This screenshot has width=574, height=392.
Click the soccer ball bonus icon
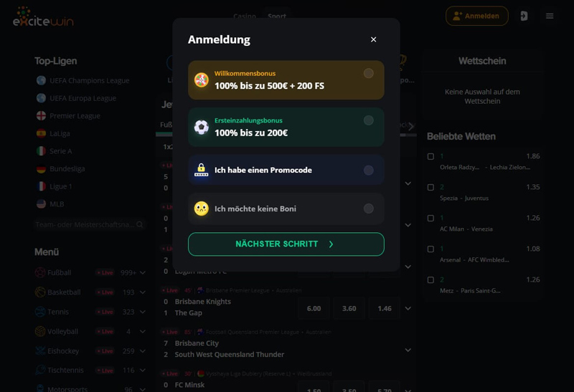tap(202, 128)
